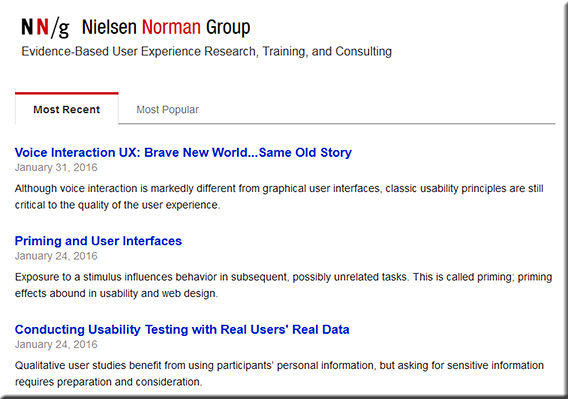Click the word Group in the header wordmark
Screen dimensions: 568x399
click(x=228, y=28)
